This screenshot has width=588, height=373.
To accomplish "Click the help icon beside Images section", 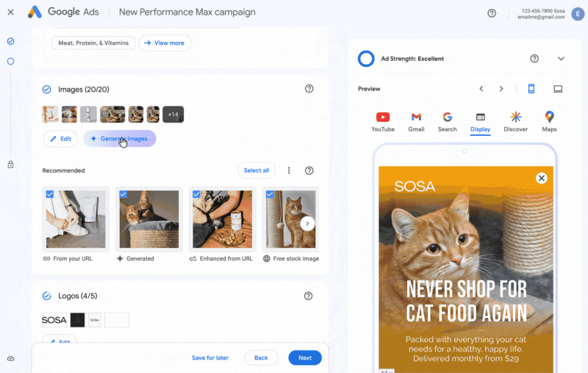I will pos(309,89).
